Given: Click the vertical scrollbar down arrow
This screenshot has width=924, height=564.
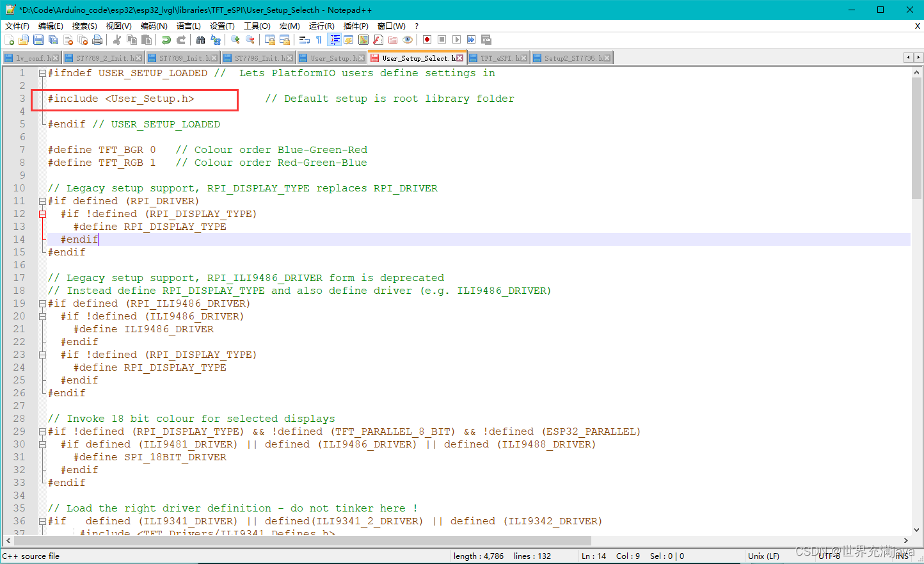Looking at the screenshot, I should [917, 530].
